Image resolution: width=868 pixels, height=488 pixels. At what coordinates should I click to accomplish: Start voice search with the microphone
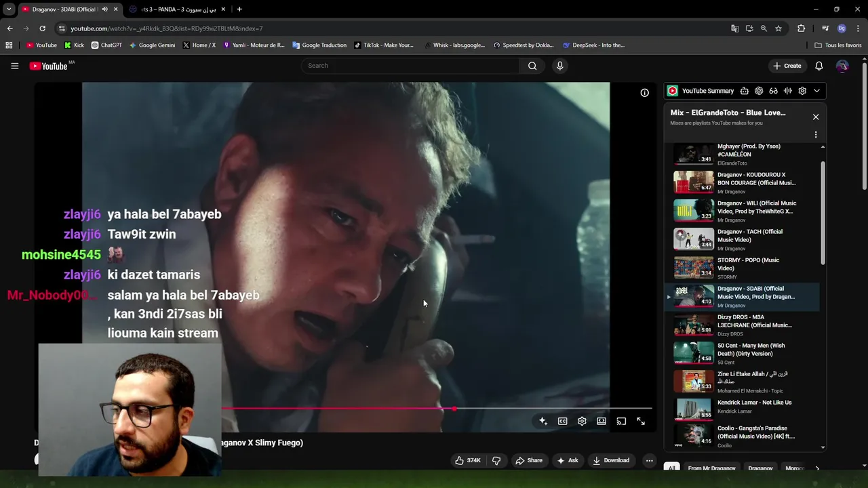click(x=559, y=66)
